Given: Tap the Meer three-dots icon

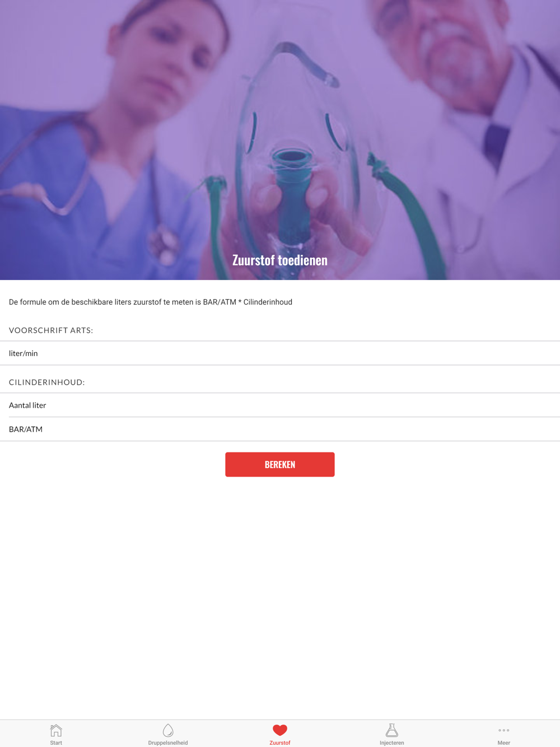Looking at the screenshot, I should pyautogui.click(x=504, y=730).
